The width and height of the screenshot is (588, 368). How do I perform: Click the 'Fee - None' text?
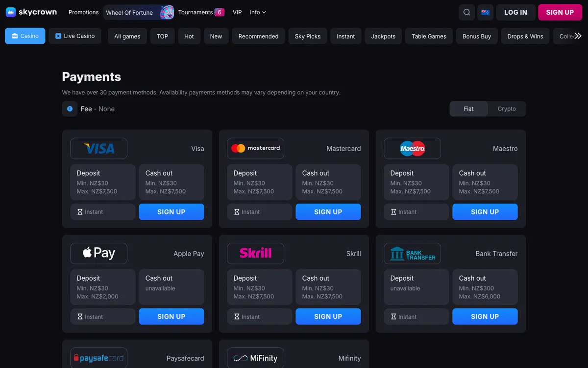point(98,109)
